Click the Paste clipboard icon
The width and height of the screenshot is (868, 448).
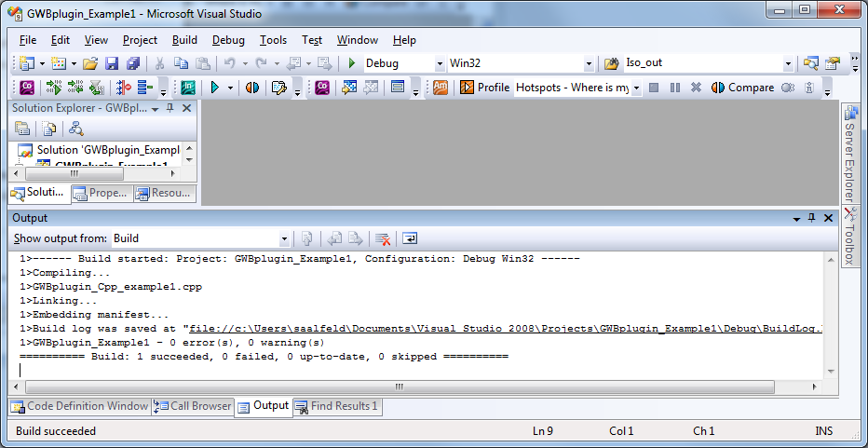[203, 63]
